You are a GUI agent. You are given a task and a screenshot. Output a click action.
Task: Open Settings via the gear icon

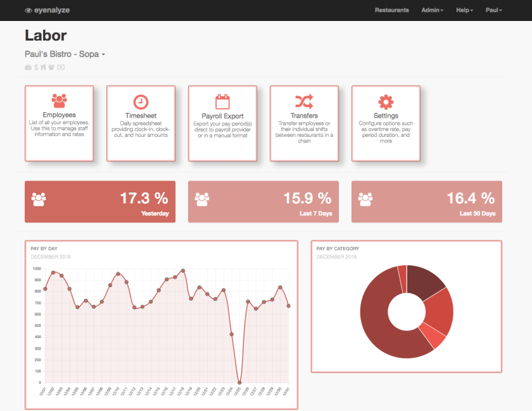[x=386, y=100]
